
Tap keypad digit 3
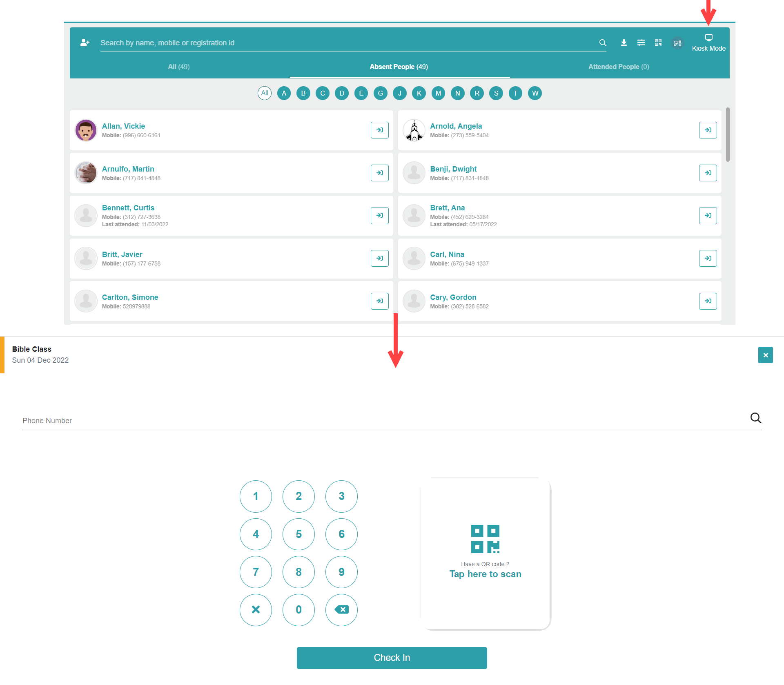[341, 496]
